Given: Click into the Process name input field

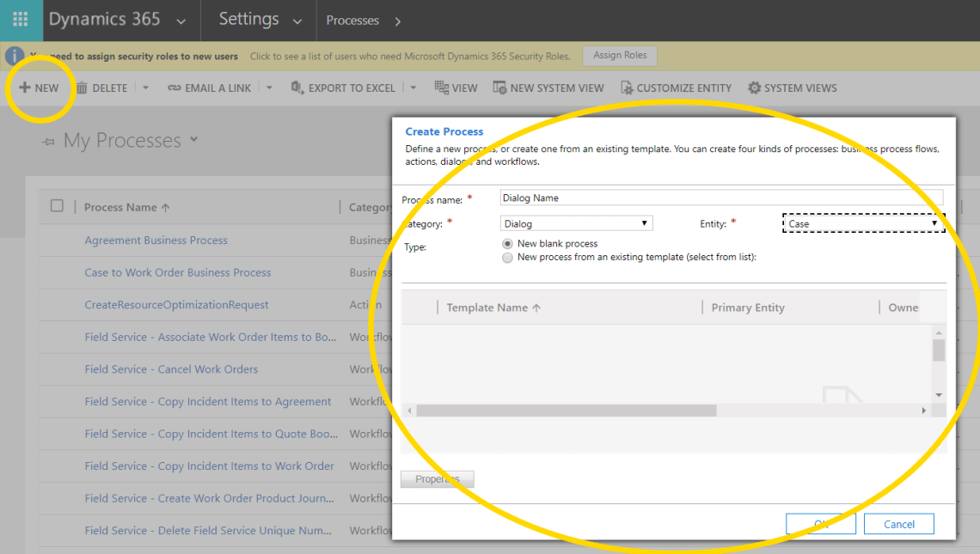Looking at the screenshot, I should point(722,197).
